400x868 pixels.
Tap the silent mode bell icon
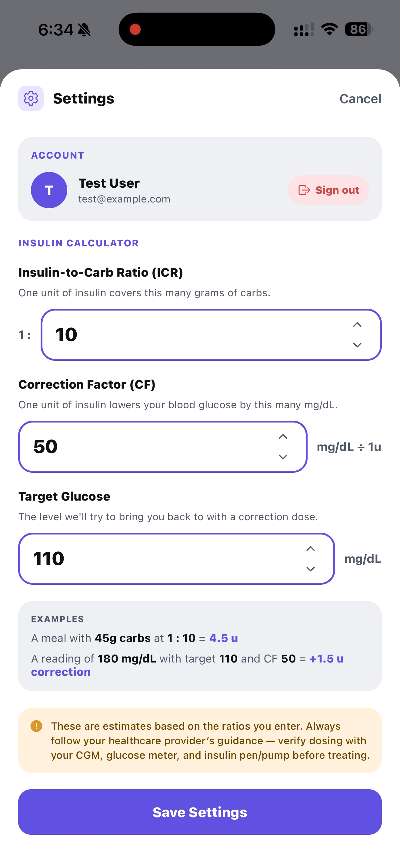84,30
